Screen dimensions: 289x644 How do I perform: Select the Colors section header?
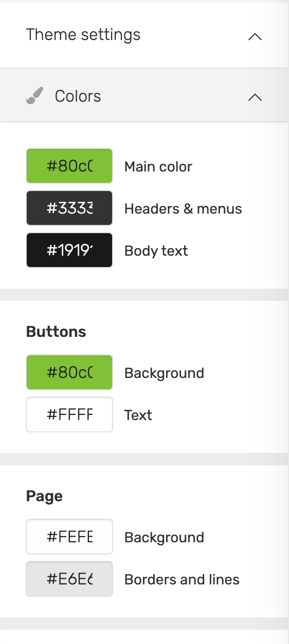pos(144,96)
